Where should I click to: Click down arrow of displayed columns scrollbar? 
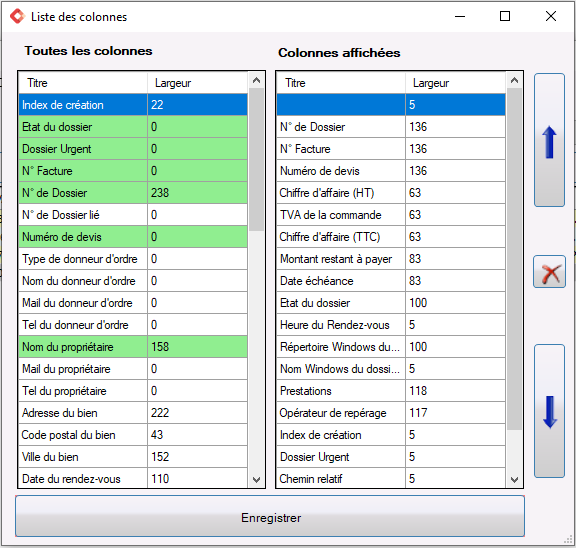(x=514, y=480)
